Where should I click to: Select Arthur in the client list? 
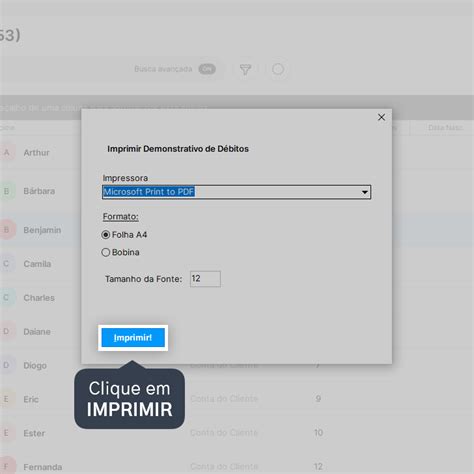click(36, 153)
